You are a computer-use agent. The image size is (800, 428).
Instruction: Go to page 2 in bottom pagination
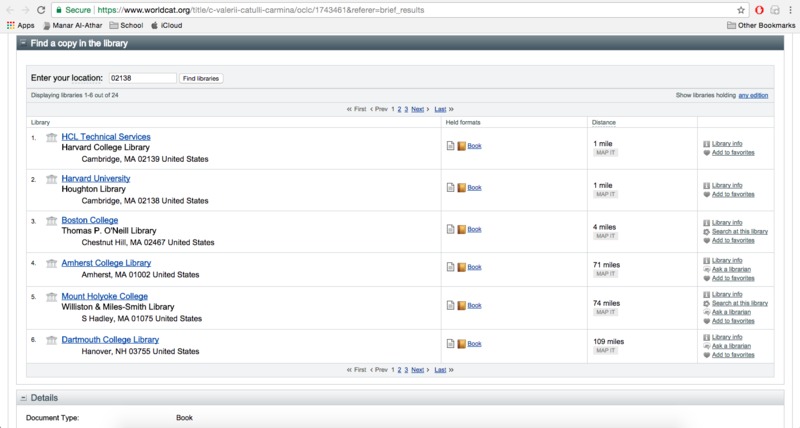[x=399, y=370]
